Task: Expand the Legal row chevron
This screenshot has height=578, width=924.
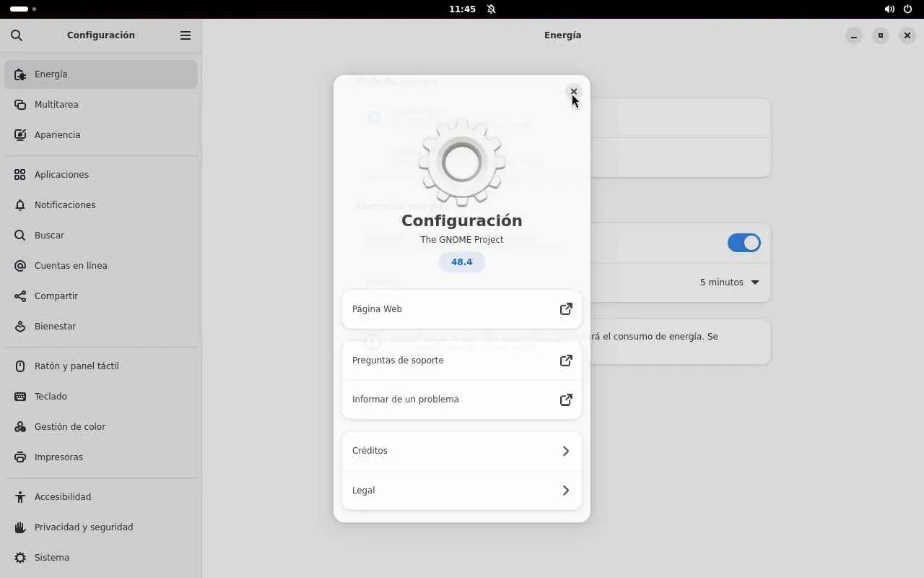Action: tap(566, 491)
